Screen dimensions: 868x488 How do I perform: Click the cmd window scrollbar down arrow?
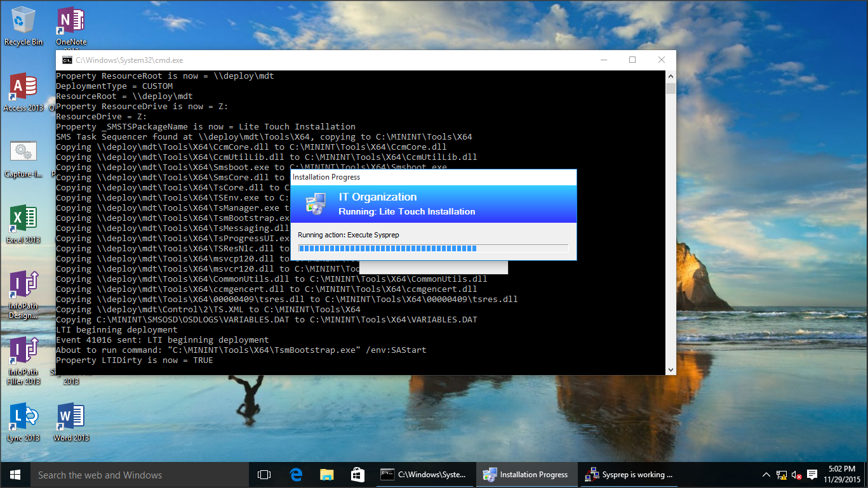point(671,369)
